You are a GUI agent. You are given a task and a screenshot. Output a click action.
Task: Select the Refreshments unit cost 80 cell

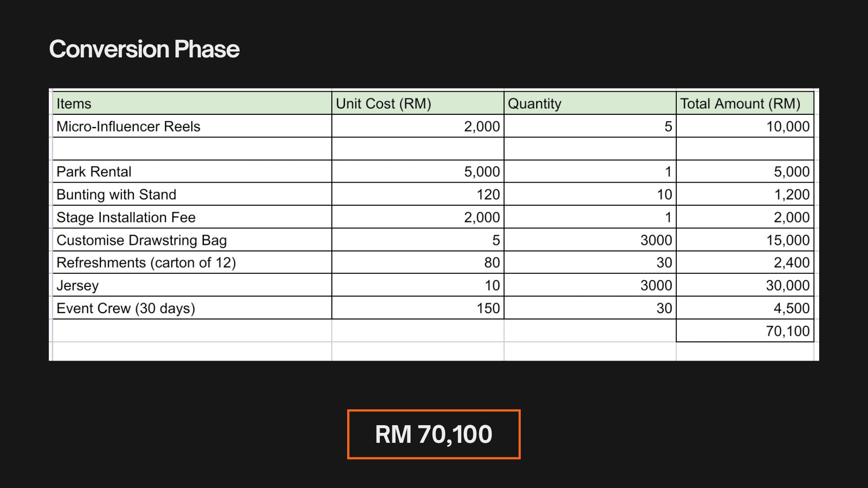[418, 262]
